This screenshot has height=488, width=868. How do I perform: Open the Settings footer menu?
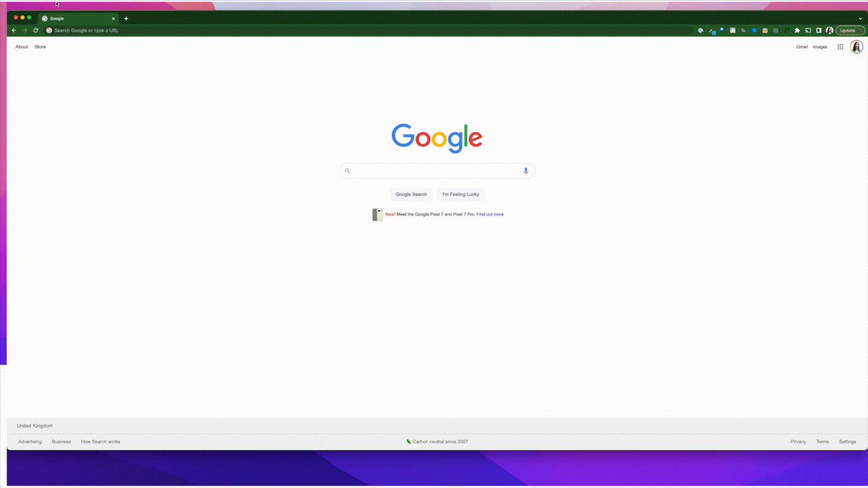click(x=848, y=442)
